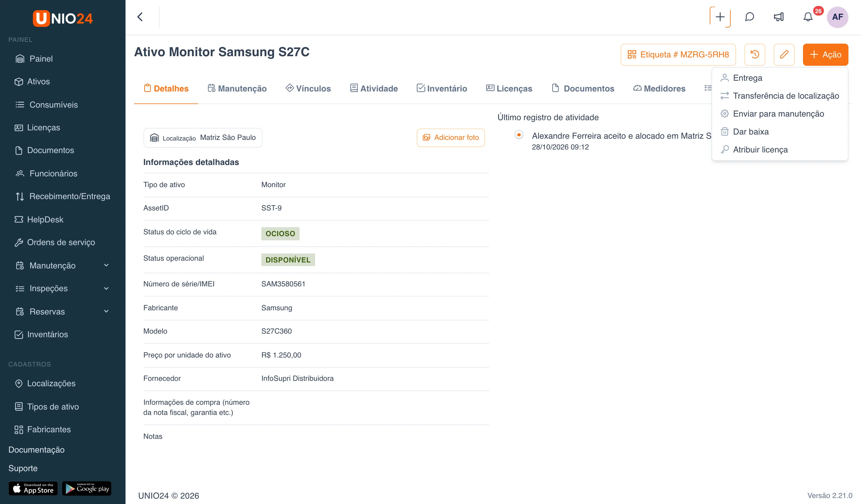
Task: Open the Suporte link
Action: pyautogui.click(x=23, y=468)
